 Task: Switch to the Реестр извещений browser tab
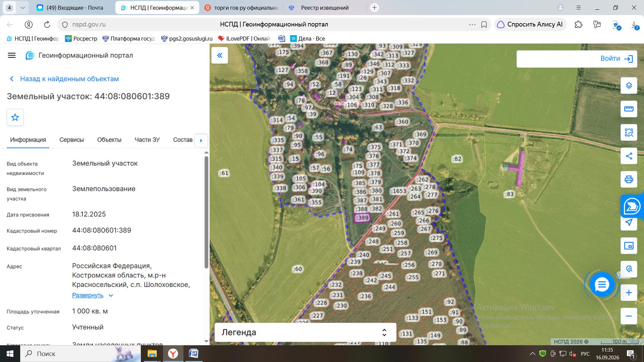point(325,8)
